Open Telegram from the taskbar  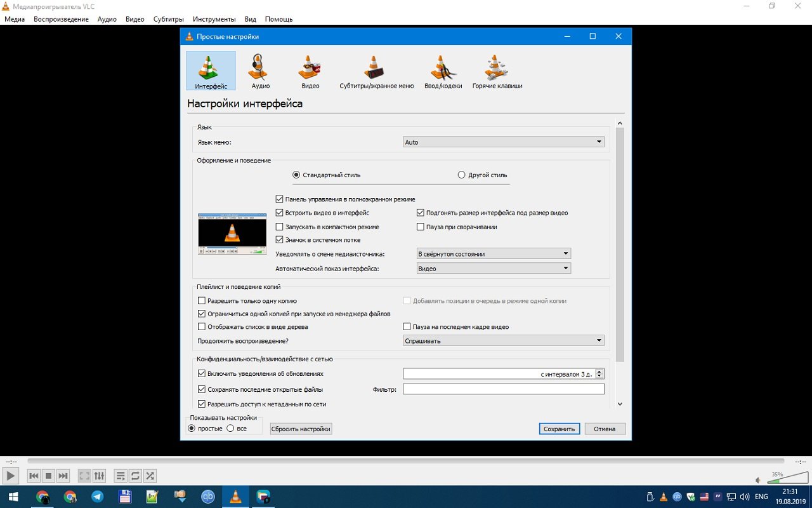(98, 497)
